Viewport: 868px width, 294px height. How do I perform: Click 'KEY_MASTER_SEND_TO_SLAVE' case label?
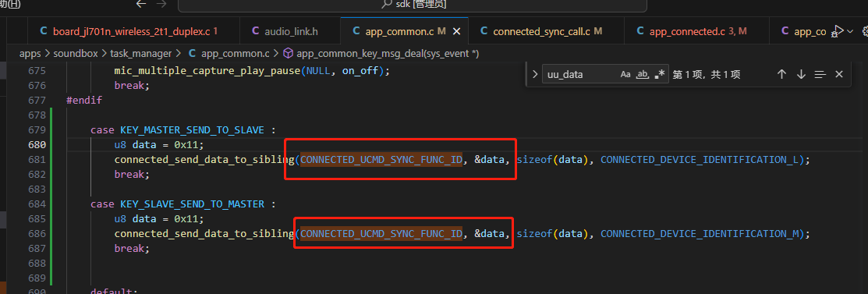192,130
